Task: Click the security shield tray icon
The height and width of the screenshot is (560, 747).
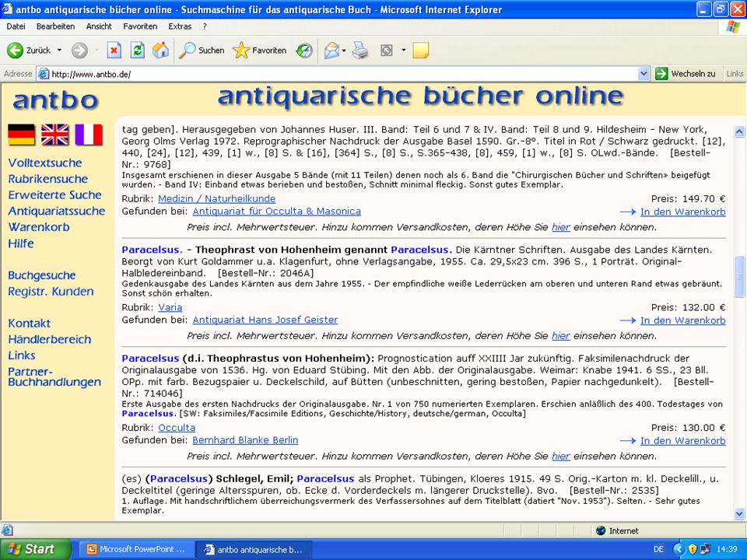Action: click(693, 550)
